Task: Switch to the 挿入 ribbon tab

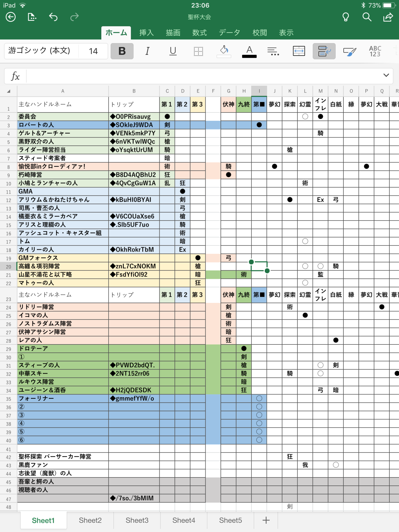Action: tap(147, 33)
